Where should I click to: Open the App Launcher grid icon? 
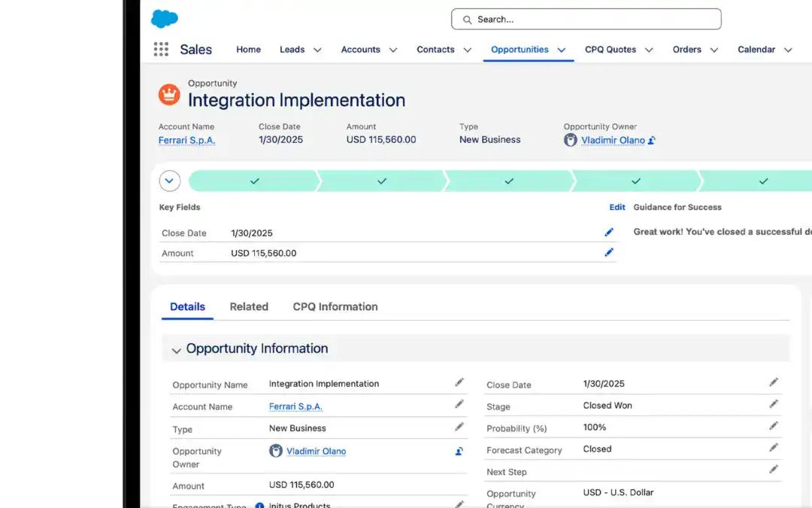[161, 50]
